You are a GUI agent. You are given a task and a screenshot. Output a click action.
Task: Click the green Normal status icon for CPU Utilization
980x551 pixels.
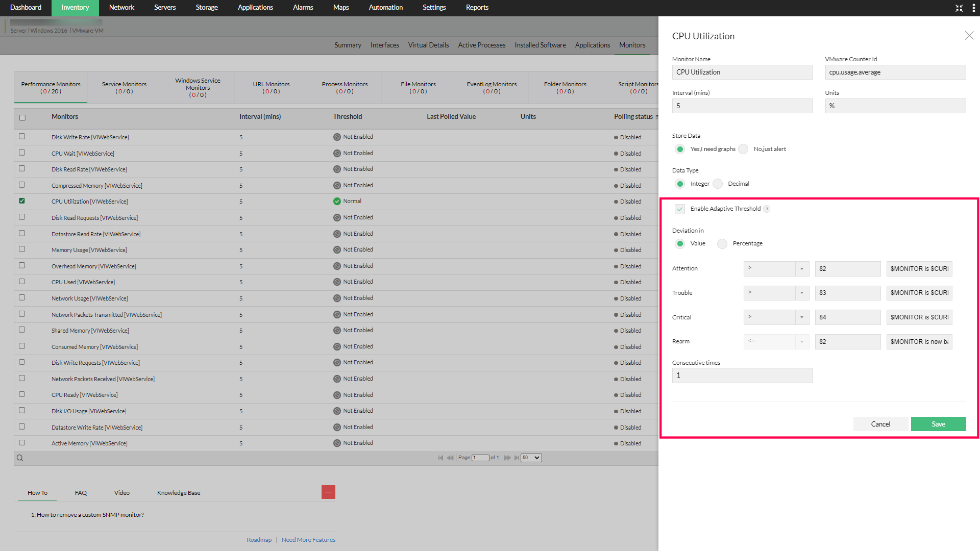pos(337,202)
